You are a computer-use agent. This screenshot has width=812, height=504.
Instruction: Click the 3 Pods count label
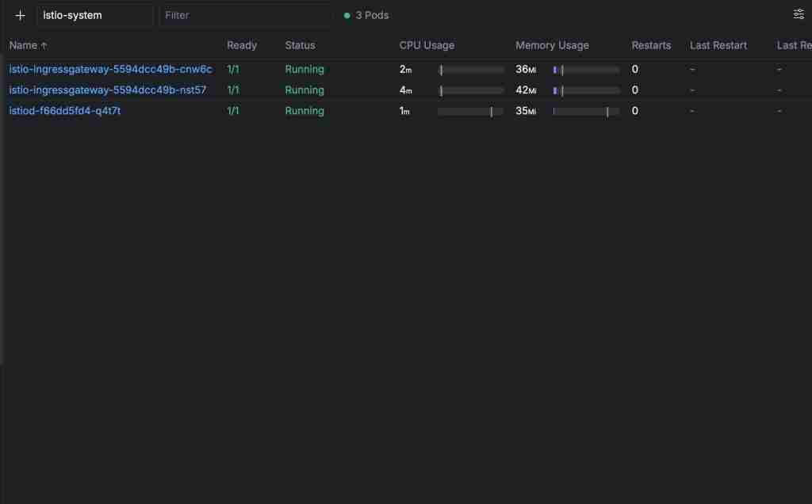pos(371,14)
